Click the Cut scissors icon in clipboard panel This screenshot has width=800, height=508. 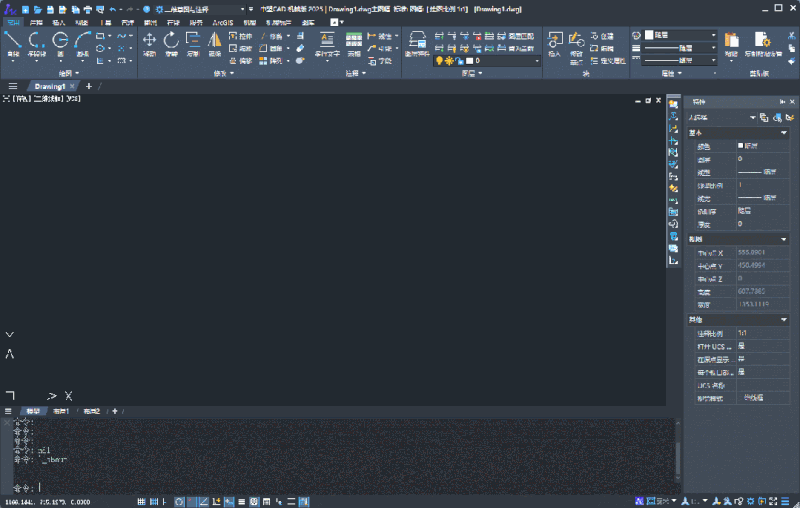pyautogui.click(x=791, y=36)
